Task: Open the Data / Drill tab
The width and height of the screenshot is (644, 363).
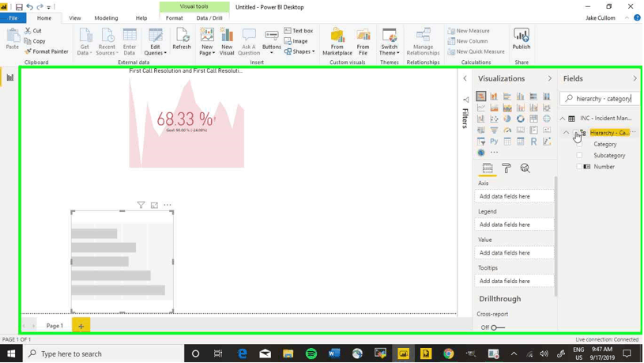Action: click(209, 18)
